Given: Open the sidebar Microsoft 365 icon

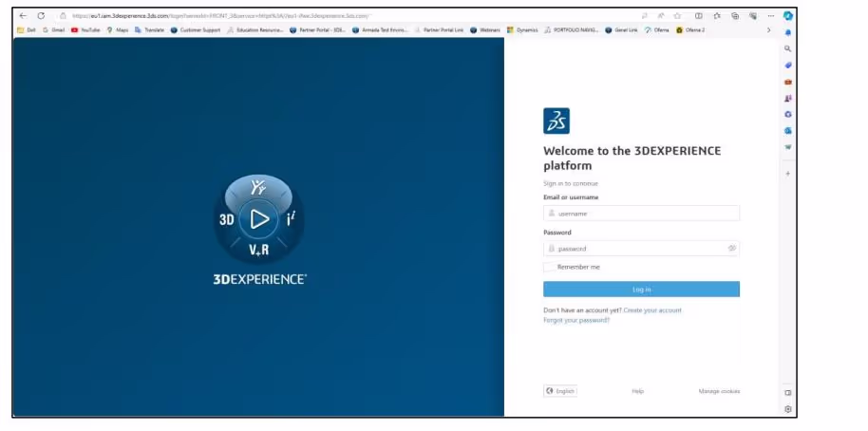Looking at the screenshot, I should [x=787, y=115].
